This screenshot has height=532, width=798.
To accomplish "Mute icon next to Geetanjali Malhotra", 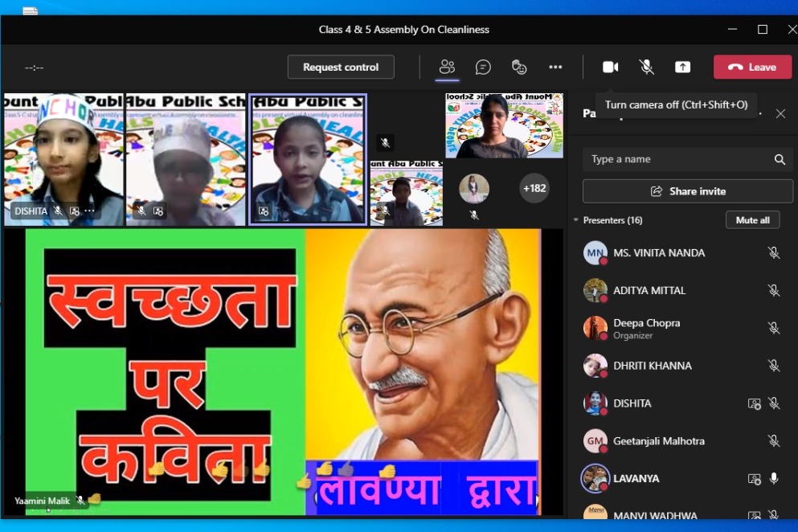I will pos(774,441).
